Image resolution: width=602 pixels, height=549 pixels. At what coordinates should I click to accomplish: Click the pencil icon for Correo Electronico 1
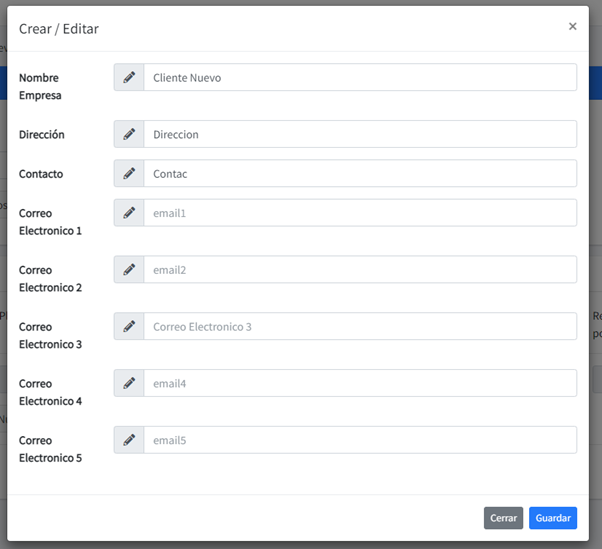(x=129, y=213)
